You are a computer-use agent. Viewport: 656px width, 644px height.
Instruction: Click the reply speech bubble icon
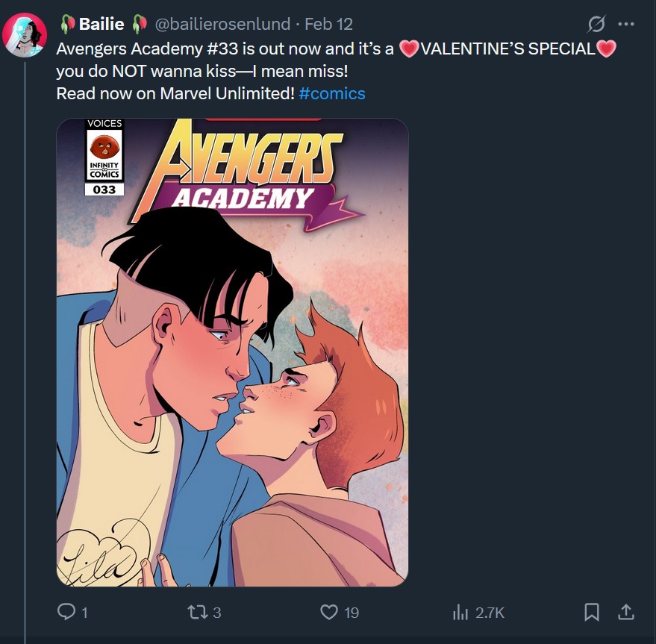pos(66,612)
